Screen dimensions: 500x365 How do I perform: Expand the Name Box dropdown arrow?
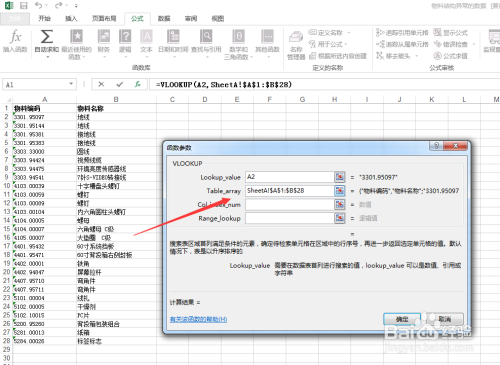[71, 84]
